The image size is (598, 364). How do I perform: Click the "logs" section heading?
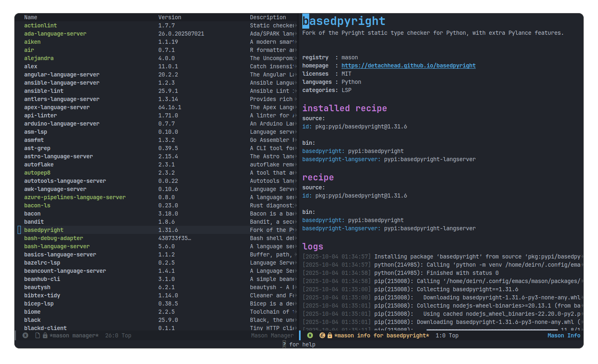coord(313,246)
